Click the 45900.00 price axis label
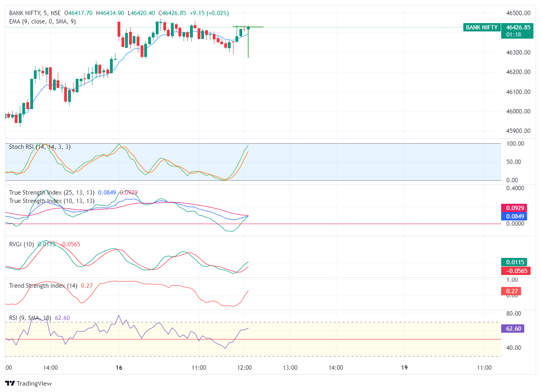 [518, 131]
